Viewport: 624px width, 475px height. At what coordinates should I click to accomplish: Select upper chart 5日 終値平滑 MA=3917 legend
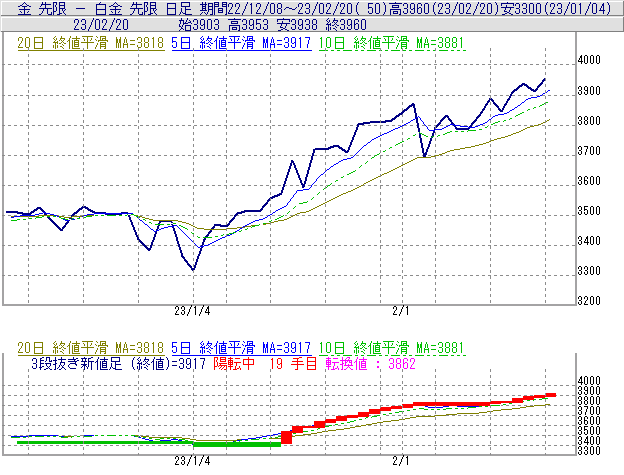[241, 43]
